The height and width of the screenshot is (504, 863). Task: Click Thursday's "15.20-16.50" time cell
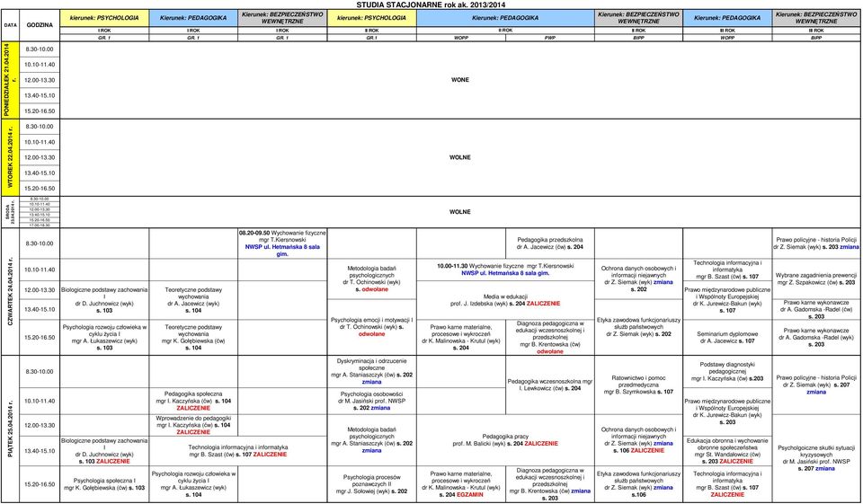pyautogui.click(x=40, y=337)
